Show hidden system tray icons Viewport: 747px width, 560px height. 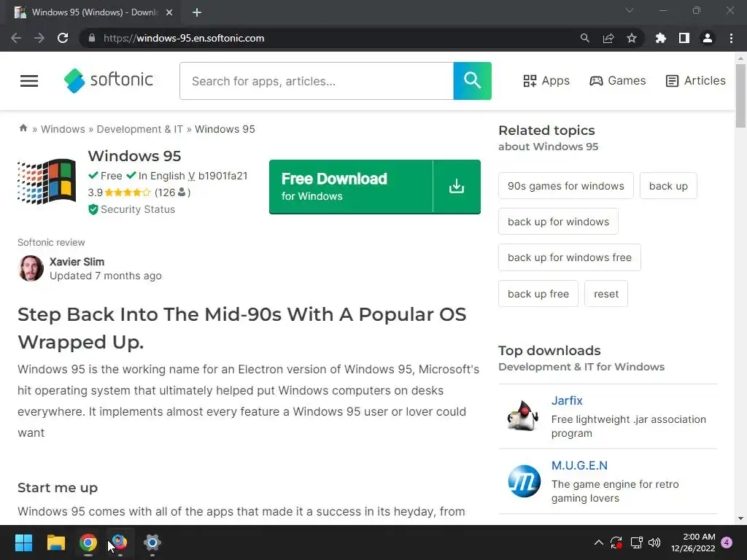[x=599, y=542]
